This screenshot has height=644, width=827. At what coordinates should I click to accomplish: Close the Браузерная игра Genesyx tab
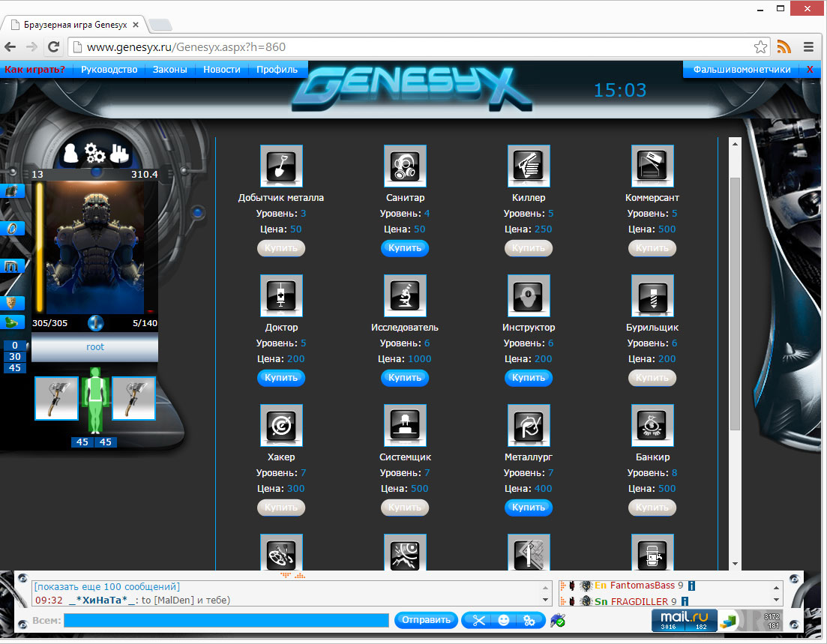point(136,25)
